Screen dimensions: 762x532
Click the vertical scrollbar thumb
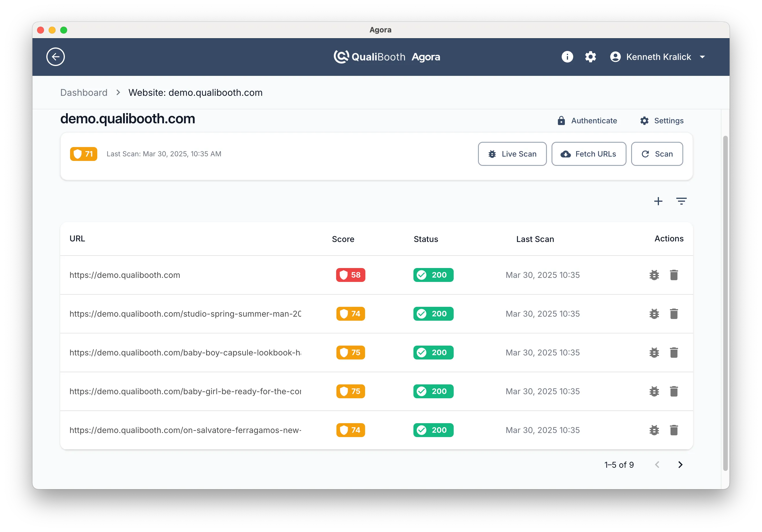coord(726,303)
